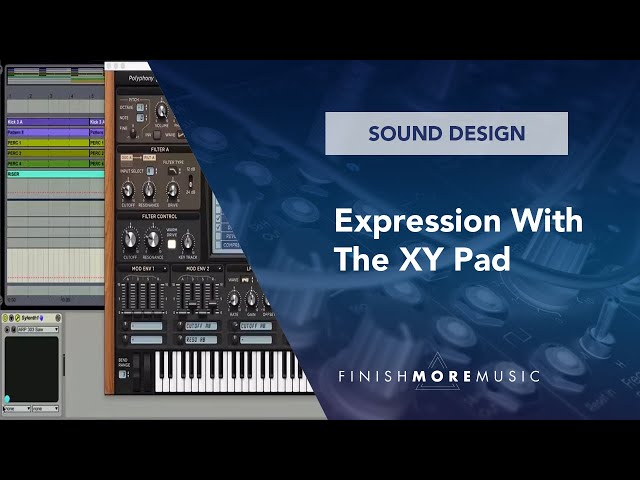Click the amount knob beside RESO AB

[180, 339]
